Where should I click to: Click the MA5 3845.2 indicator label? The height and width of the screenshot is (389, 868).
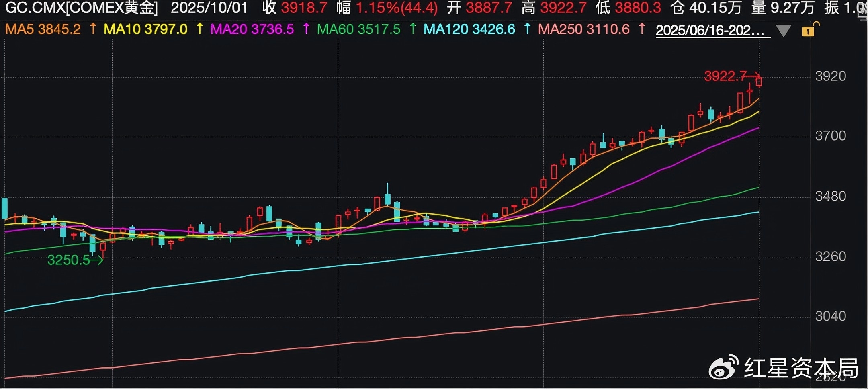point(43,29)
